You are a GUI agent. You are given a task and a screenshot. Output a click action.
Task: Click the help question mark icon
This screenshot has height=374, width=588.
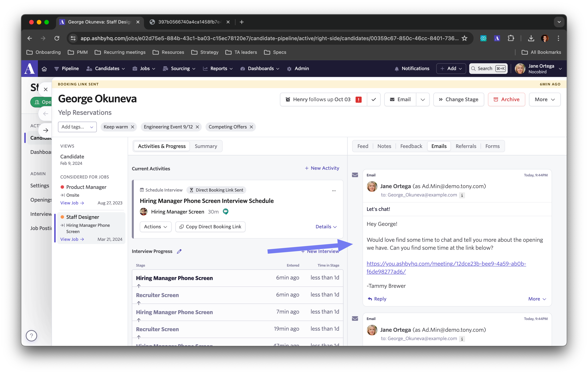[x=31, y=336]
